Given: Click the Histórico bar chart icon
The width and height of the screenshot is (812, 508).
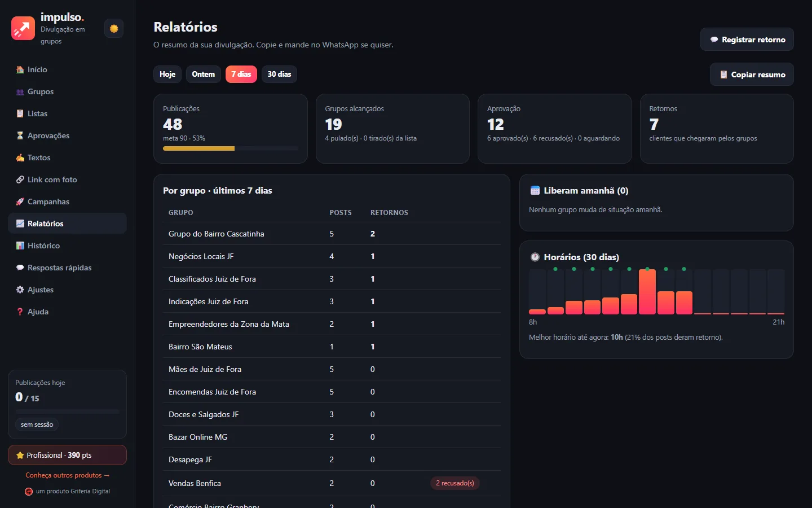Looking at the screenshot, I should click(20, 246).
